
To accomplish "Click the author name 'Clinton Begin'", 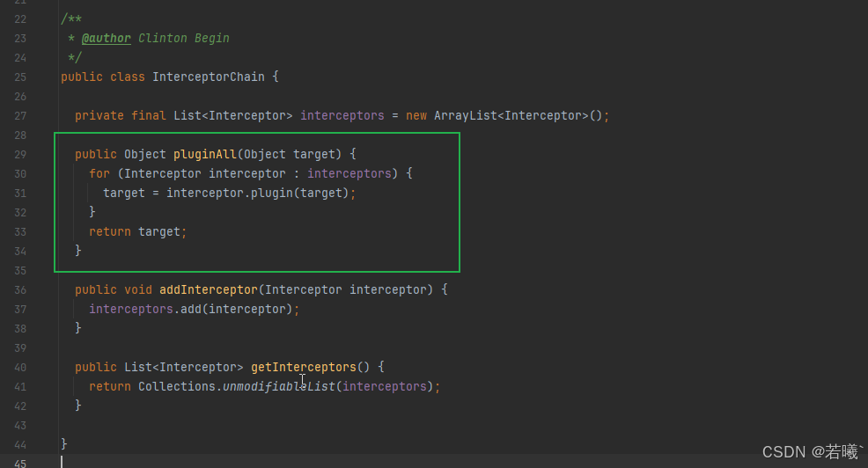I will (x=184, y=38).
